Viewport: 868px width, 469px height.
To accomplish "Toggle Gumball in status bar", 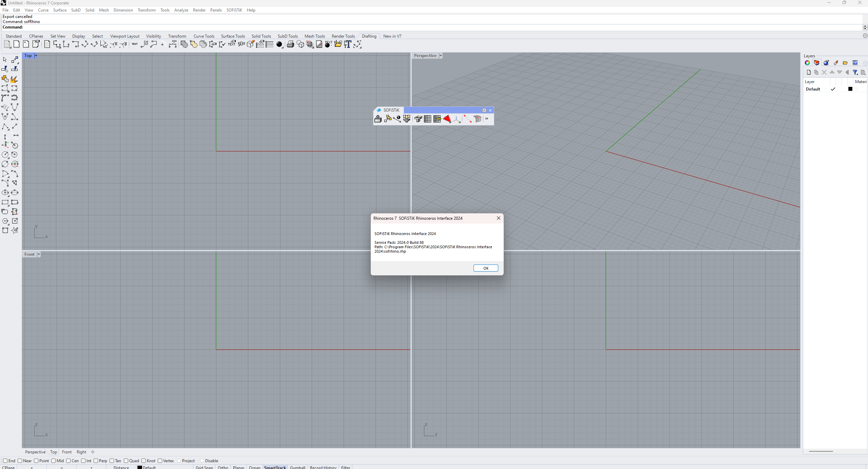I will [x=297, y=467].
